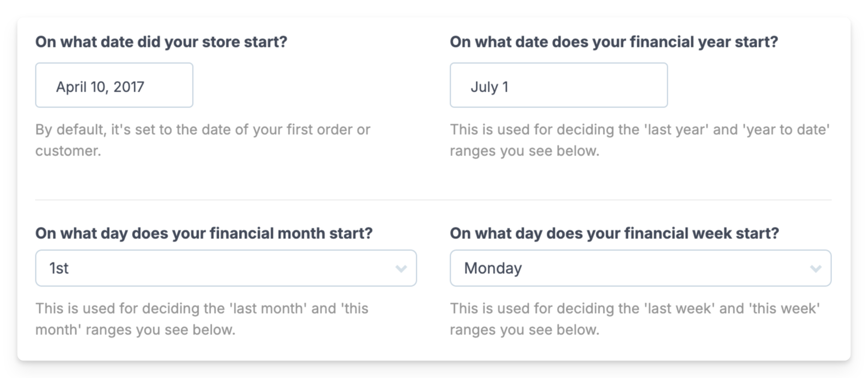The height and width of the screenshot is (378, 868).
Task: Click the horizontal divider between settings rows
Action: 433,200
